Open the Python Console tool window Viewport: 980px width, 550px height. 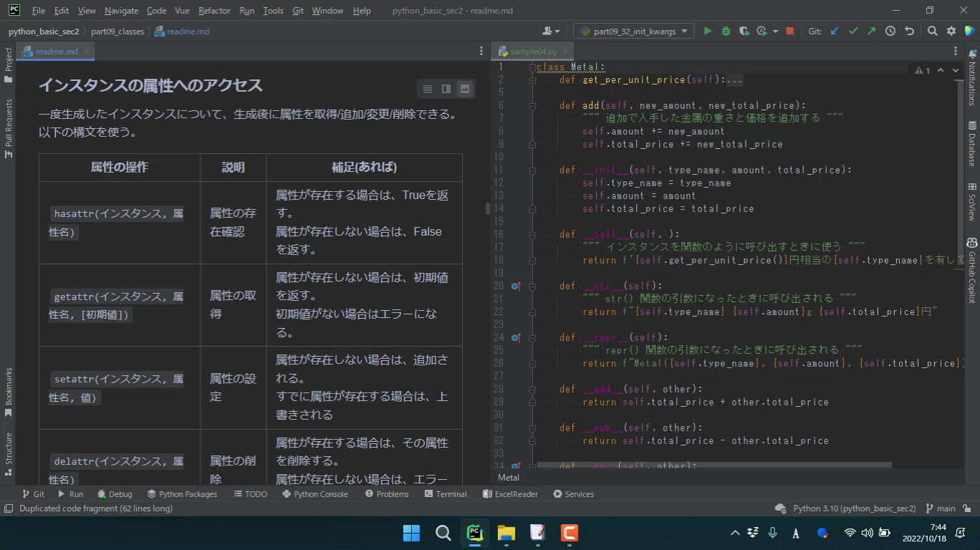click(315, 494)
